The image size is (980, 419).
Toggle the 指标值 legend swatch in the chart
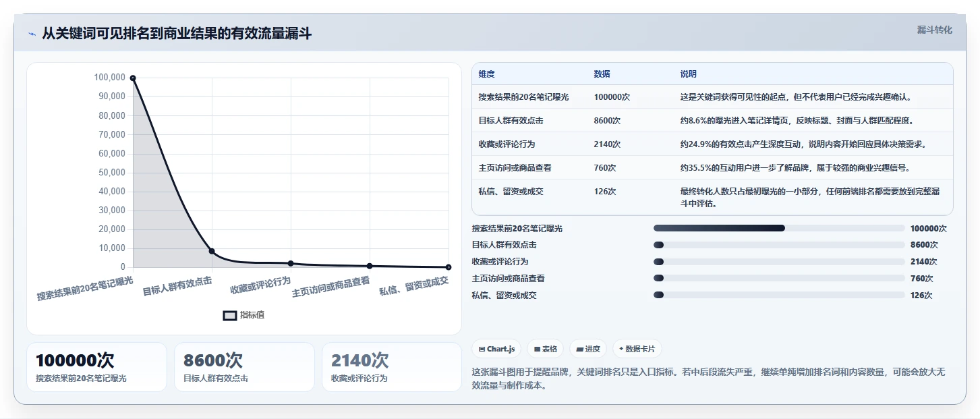(230, 315)
